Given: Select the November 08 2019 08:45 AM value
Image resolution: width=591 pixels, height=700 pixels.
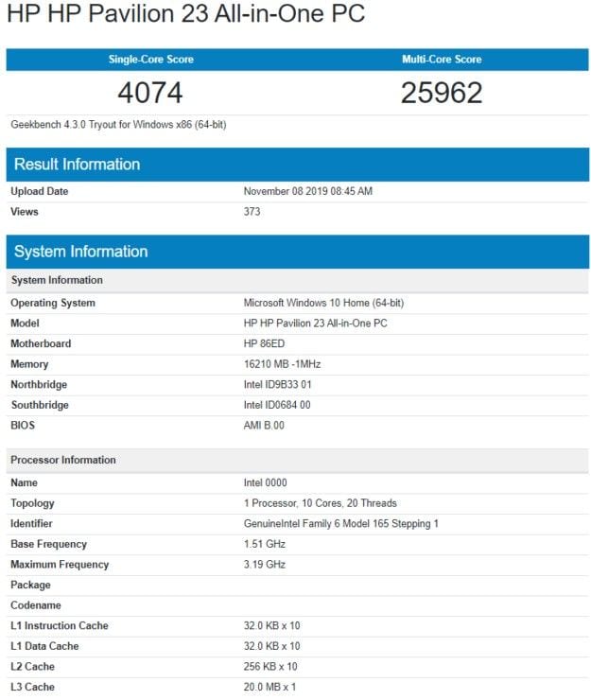Looking at the screenshot, I should click(307, 191).
